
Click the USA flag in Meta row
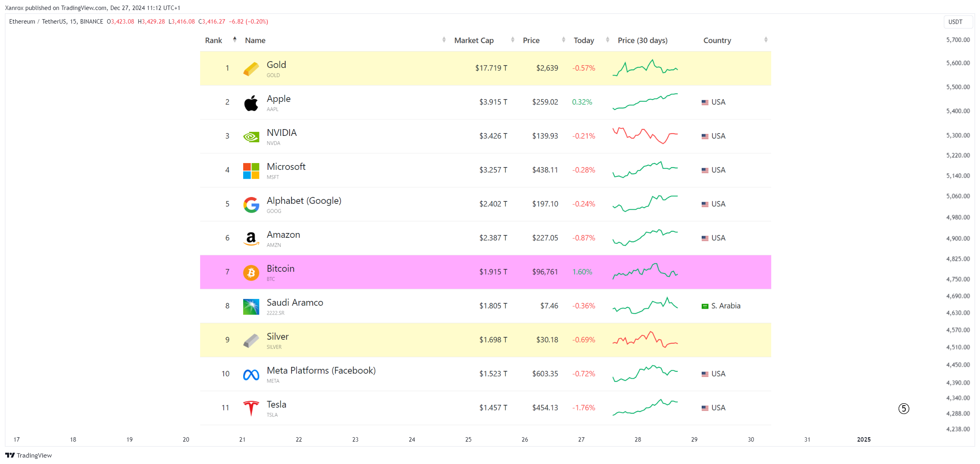click(x=705, y=374)
